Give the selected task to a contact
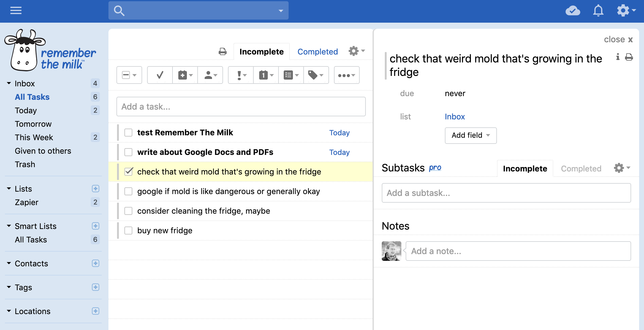 click(210, 75)
